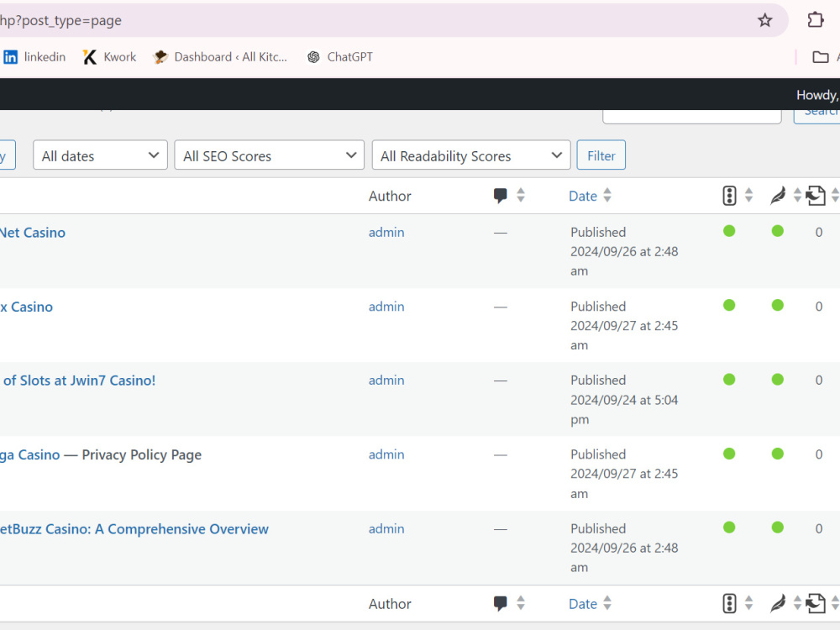Viewport: 840px width, 630px height.
Task: Sort by Date in the footer row
Action: 583,604
